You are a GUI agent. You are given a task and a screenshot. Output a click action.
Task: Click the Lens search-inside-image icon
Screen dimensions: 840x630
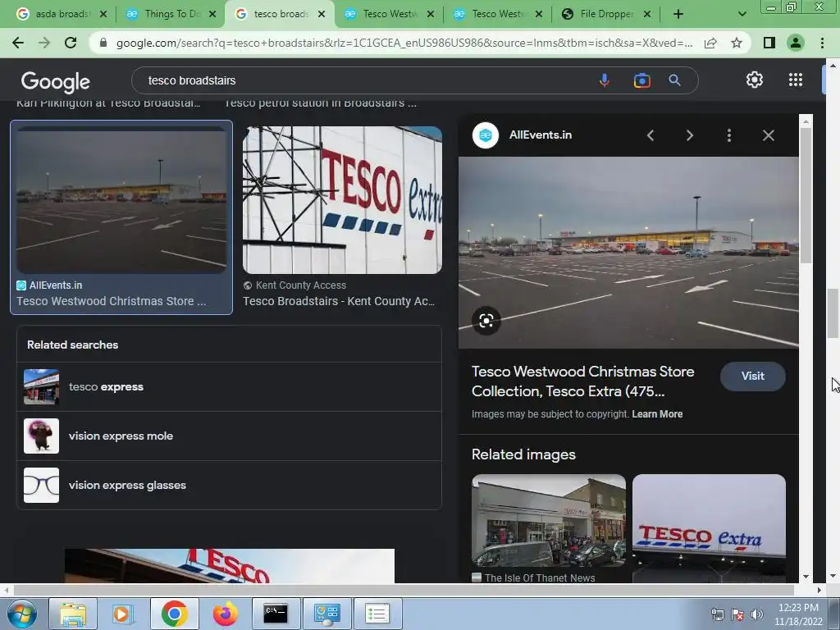486,321
